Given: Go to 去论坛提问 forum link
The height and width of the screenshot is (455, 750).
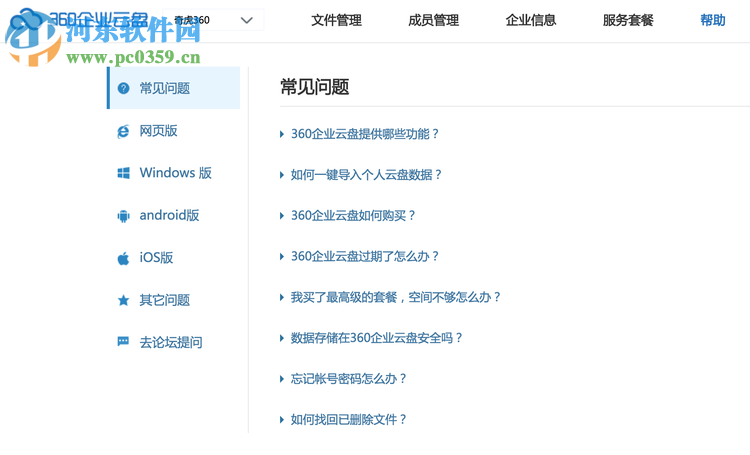Looking at the screenshot, I should 171,342.
